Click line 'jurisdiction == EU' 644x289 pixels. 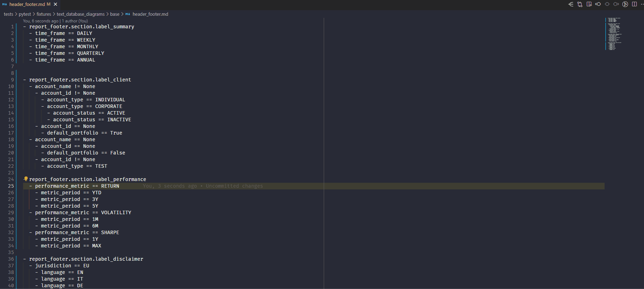pyautogui.click(x=62, y=266)
